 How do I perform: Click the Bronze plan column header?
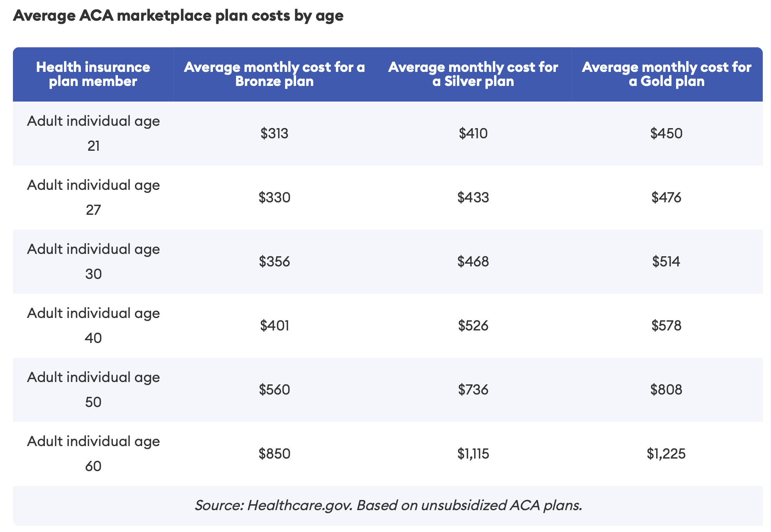274,74
